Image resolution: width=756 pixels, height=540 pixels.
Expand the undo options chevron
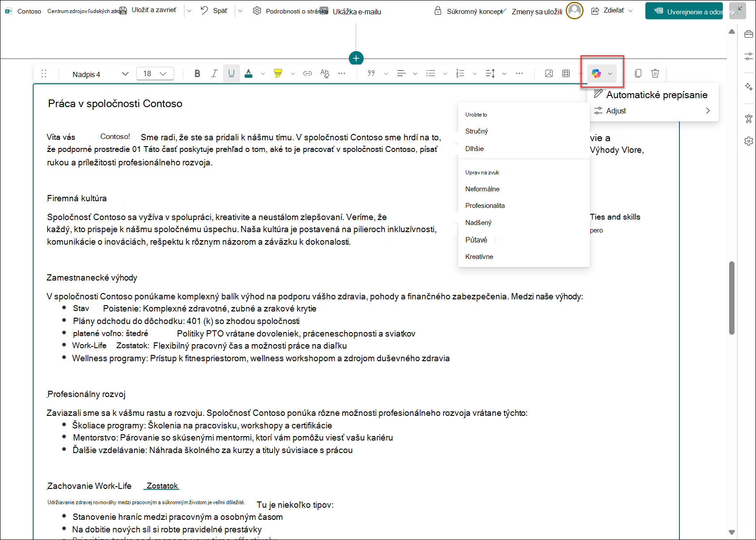pyautogui.click(x=240, y=11)
